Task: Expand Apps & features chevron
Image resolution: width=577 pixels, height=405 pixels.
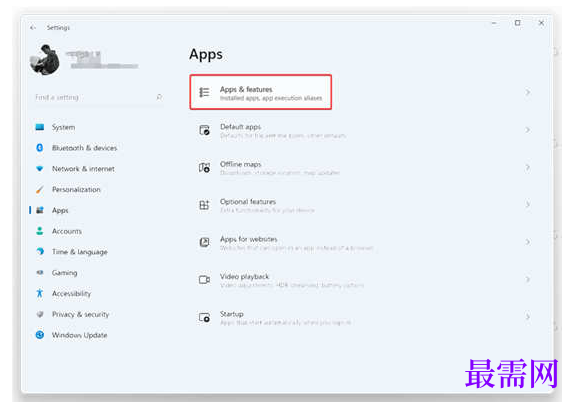Action: [527, 92]
